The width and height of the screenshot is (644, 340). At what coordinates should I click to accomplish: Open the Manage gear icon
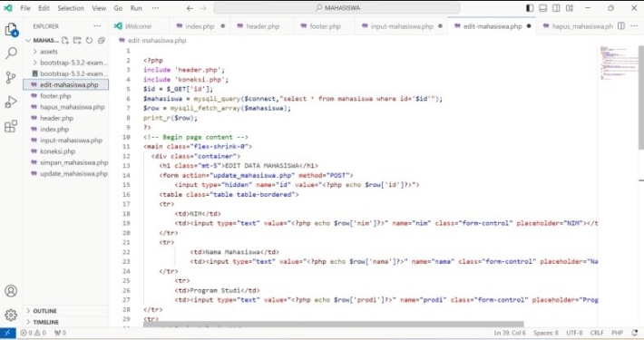tap(11, 315)
